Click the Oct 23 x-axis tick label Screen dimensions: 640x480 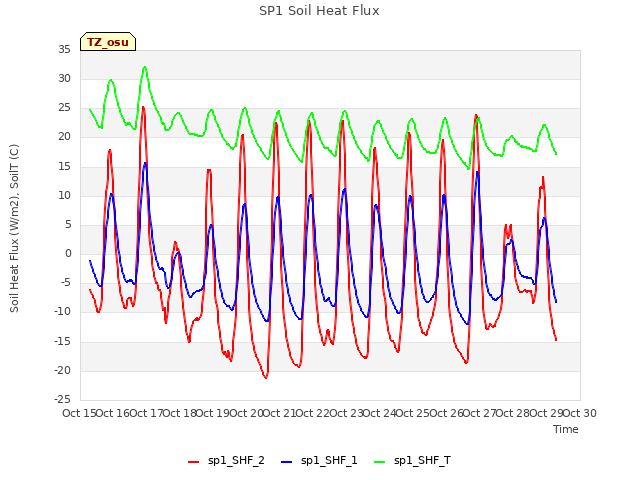(x=346, y=413)
